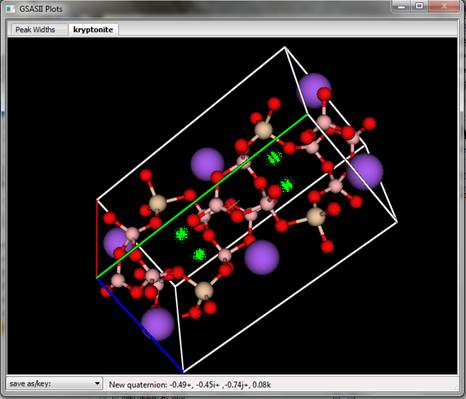466x399 pixels.
Task: Click the GSASII Plots title bar
Action: point(200,9)
